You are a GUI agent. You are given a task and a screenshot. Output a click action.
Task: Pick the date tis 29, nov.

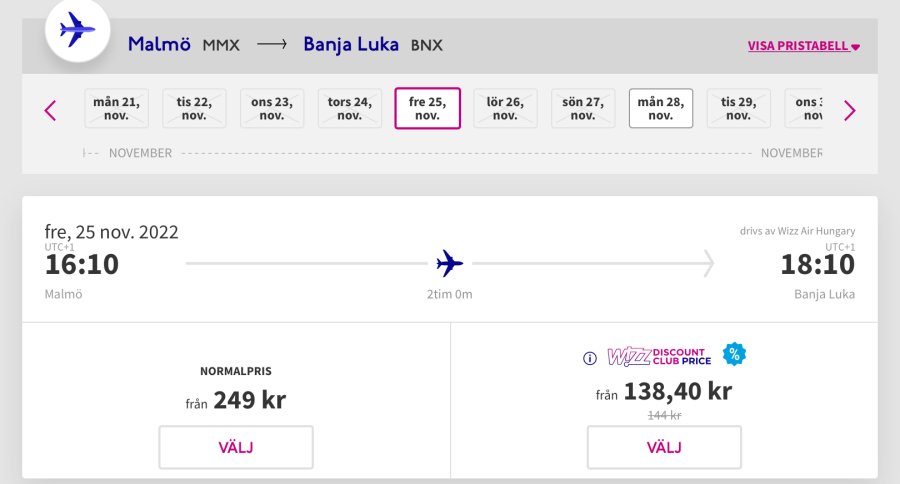[x=738, y=109]
